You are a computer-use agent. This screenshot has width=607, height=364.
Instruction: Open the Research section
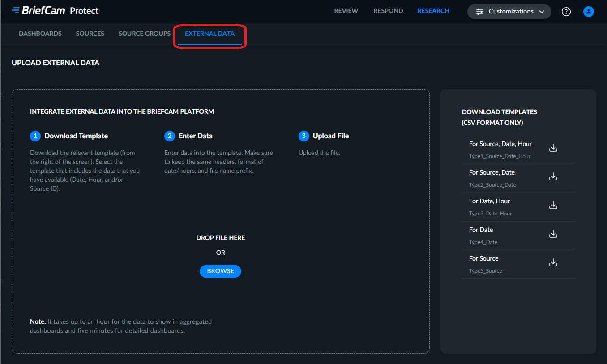coord(433,11)
